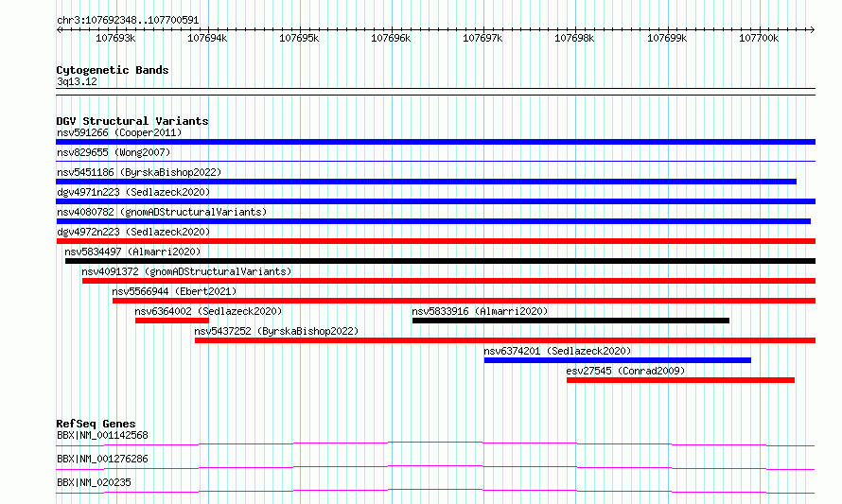This screenshot has height=504, width=842.
Task: Click the BBX|NM_001142568 label
Action: 102,435
